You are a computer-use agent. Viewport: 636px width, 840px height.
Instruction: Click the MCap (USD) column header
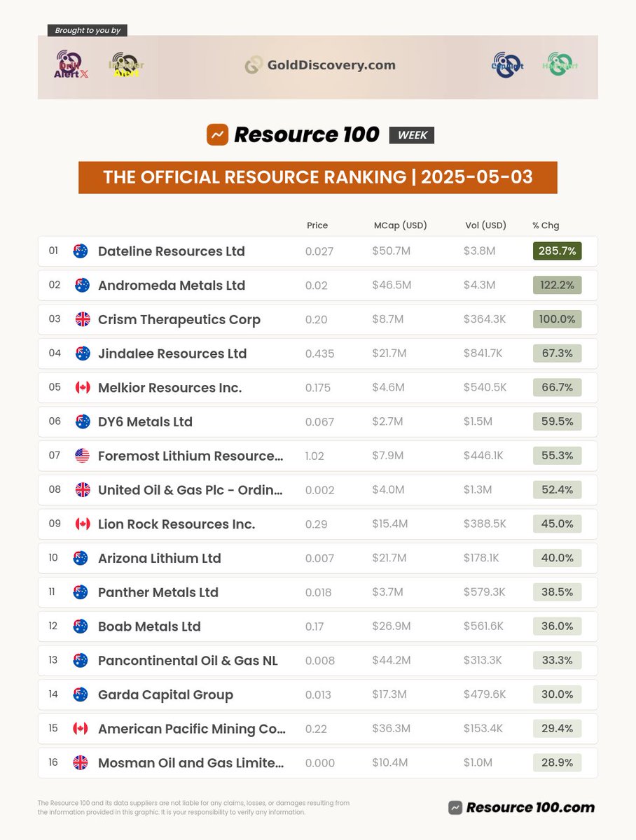click(401, 225)
